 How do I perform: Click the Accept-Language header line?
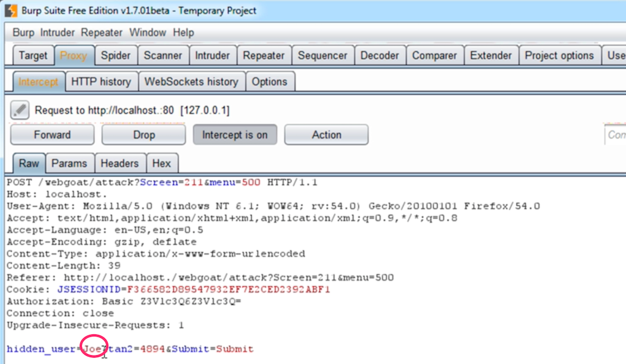[x=104, y=230]
